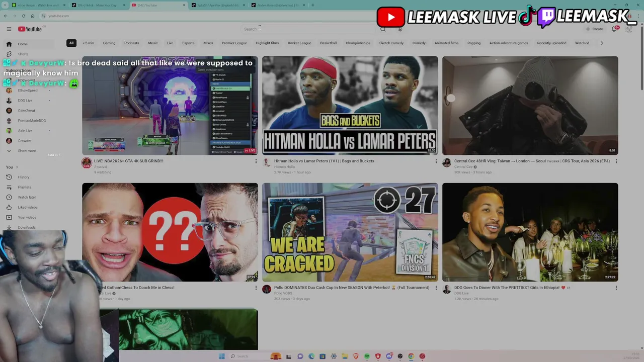Filter by the Basketball chip
The image size is (644, 362).
[328, 43]
